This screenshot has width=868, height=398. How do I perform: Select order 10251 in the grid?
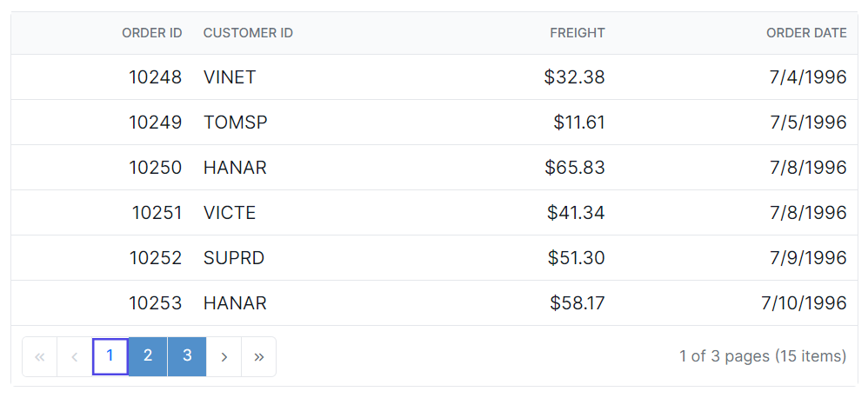(157, 213)
